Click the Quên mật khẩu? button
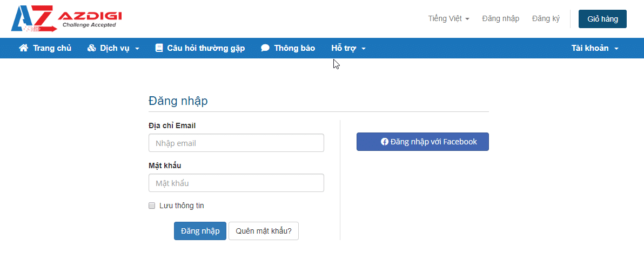Screen dimensions: 644x265 264,231
